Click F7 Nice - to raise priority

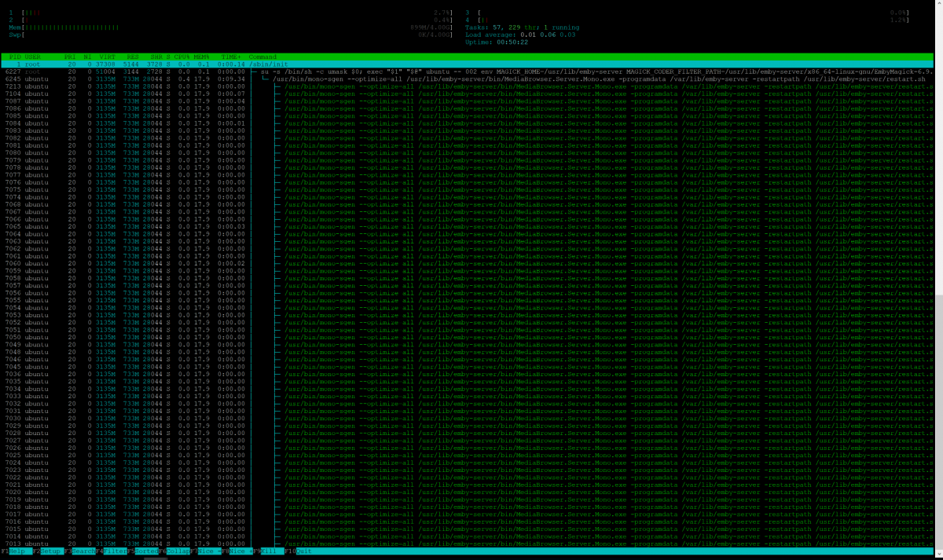pyautogui.click(x=206, y=551)
